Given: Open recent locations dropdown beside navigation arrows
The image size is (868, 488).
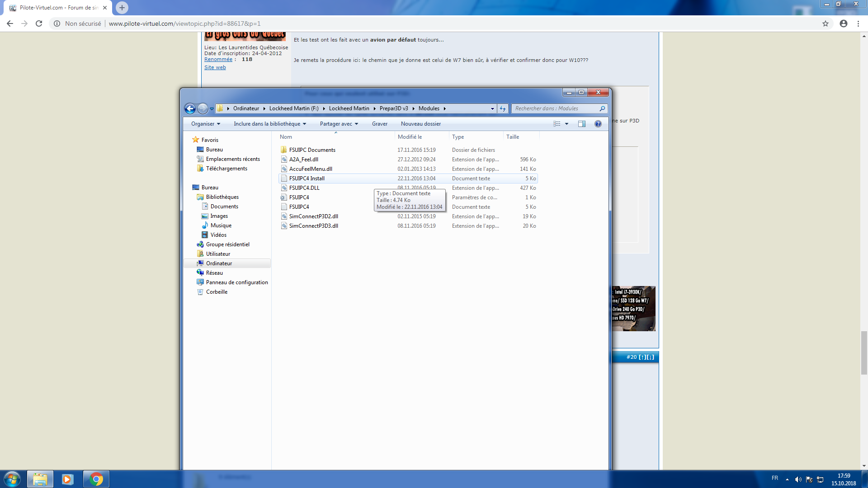Looking at the screenshot, I should (x=212, y=109).
